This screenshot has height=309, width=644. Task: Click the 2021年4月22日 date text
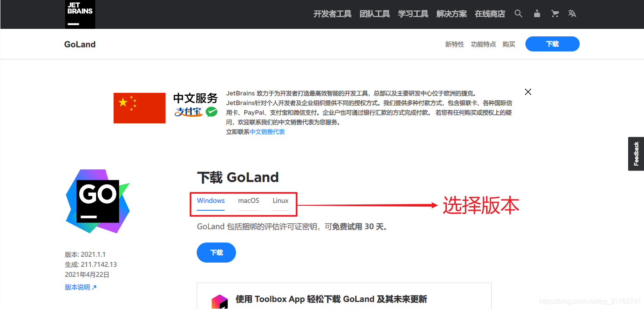pyautogui.click(x=87, y=275)
